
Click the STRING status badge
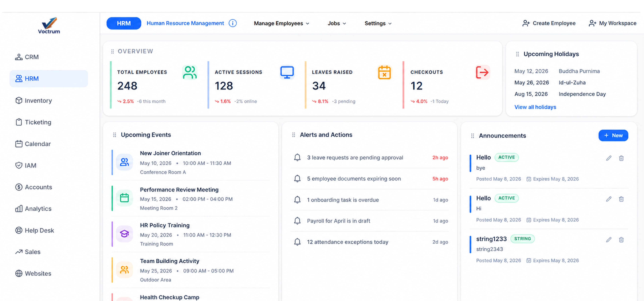[522, 239]
